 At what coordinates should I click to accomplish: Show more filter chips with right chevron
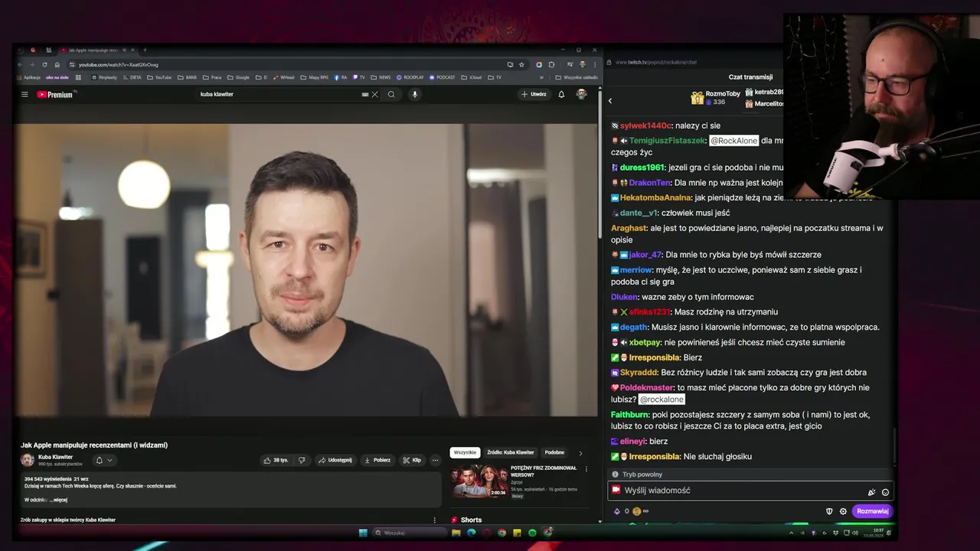tap(580, 453)
